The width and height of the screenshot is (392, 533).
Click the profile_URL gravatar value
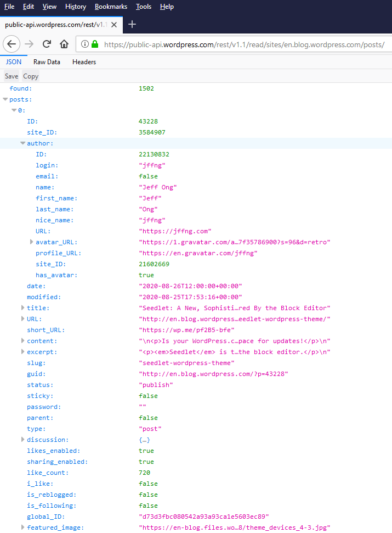(x=198, y=253)
